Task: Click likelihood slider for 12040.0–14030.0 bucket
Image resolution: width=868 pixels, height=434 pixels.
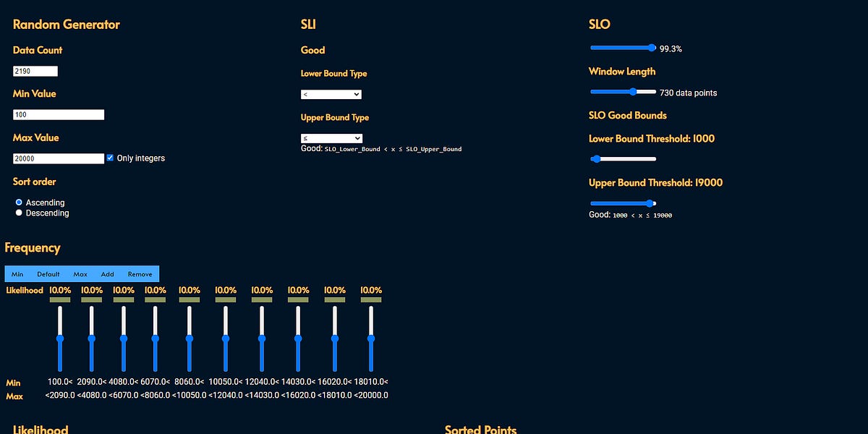Action: point(262,339)
